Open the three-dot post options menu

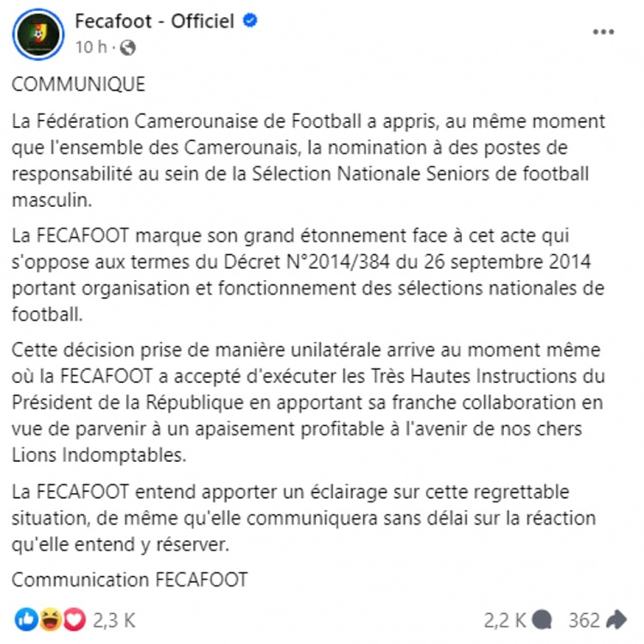coord(605,31)
